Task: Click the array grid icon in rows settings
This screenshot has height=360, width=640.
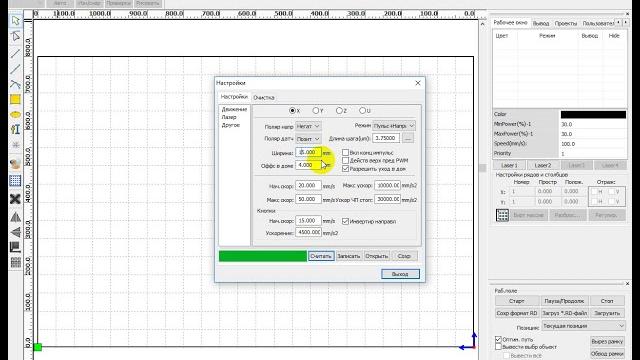Action: tap(502, 215)
